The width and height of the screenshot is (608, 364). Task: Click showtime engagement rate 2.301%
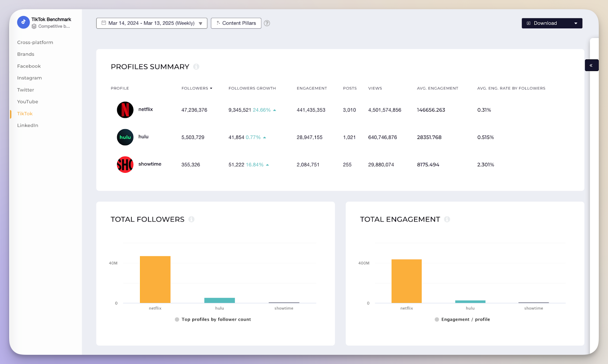486,165
